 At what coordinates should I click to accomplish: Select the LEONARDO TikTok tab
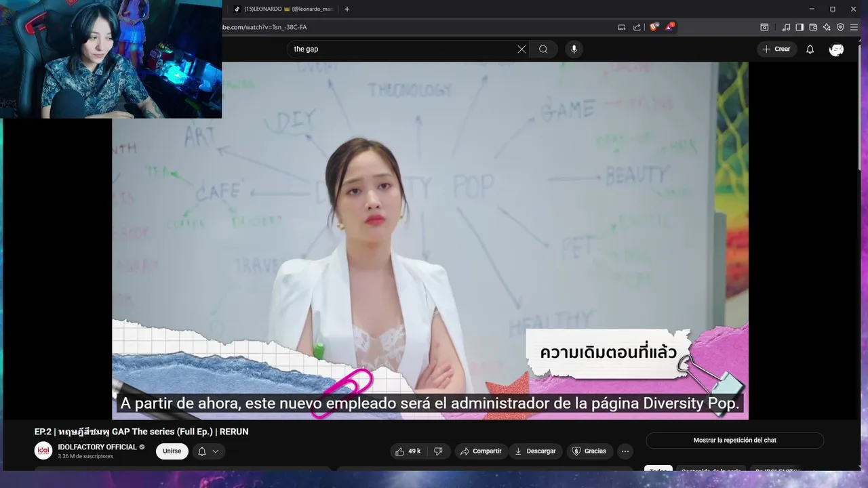tap(283, 9)
